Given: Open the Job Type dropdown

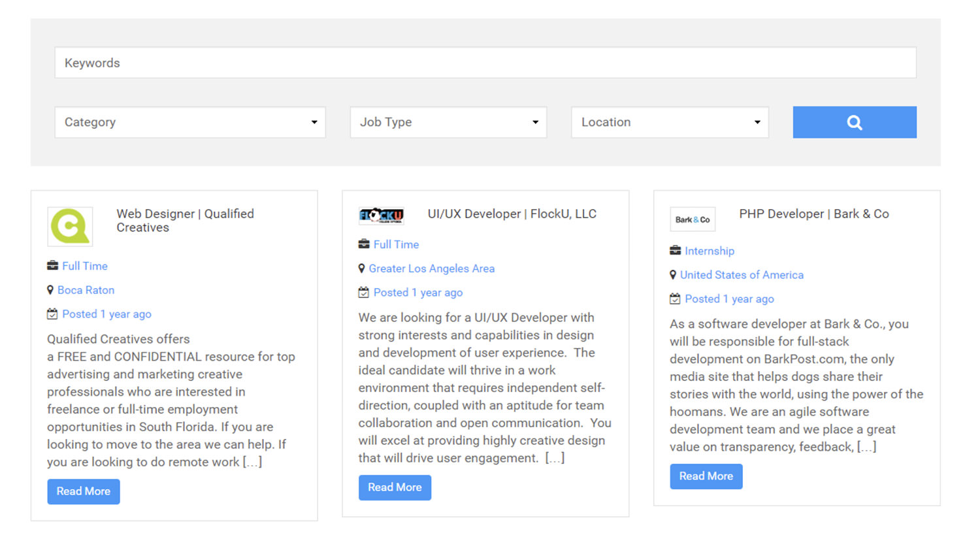Looking at the screenshot, I should pos(448,122).
